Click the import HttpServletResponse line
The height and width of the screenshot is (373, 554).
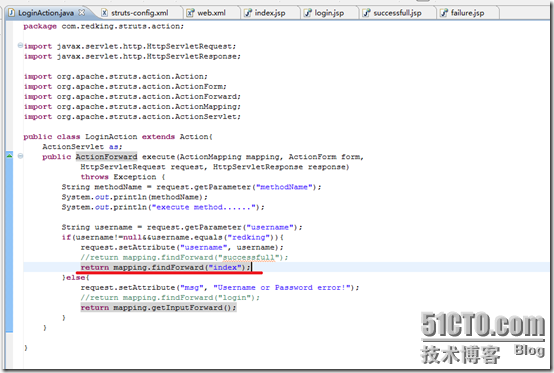[132, 57]
